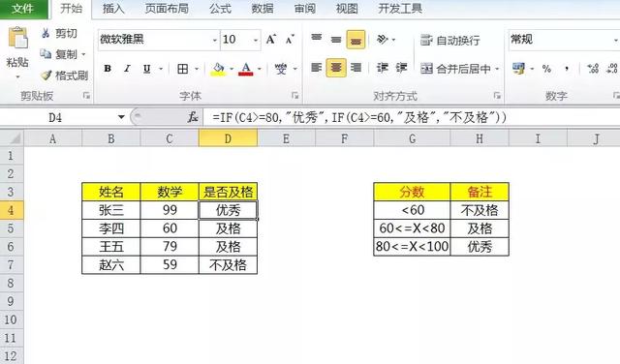
Task: Switch to the 开发工具 tab
Action: point(400,9)
